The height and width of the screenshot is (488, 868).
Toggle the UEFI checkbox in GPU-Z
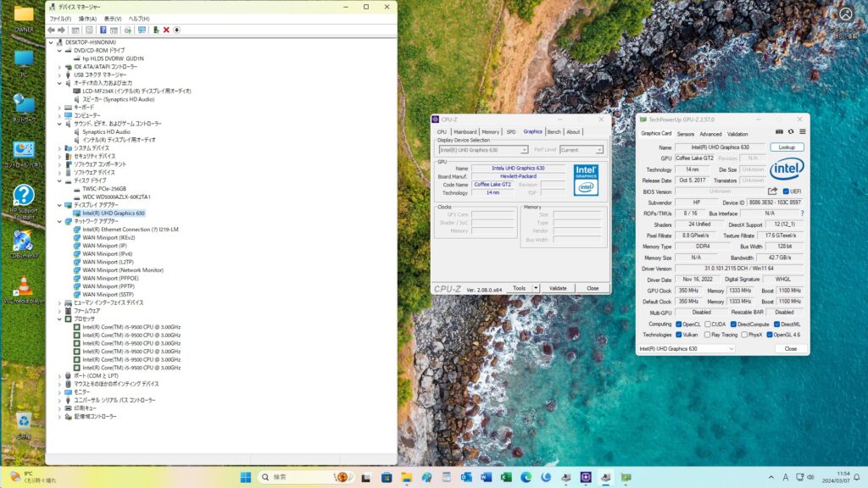coord(786,191)
